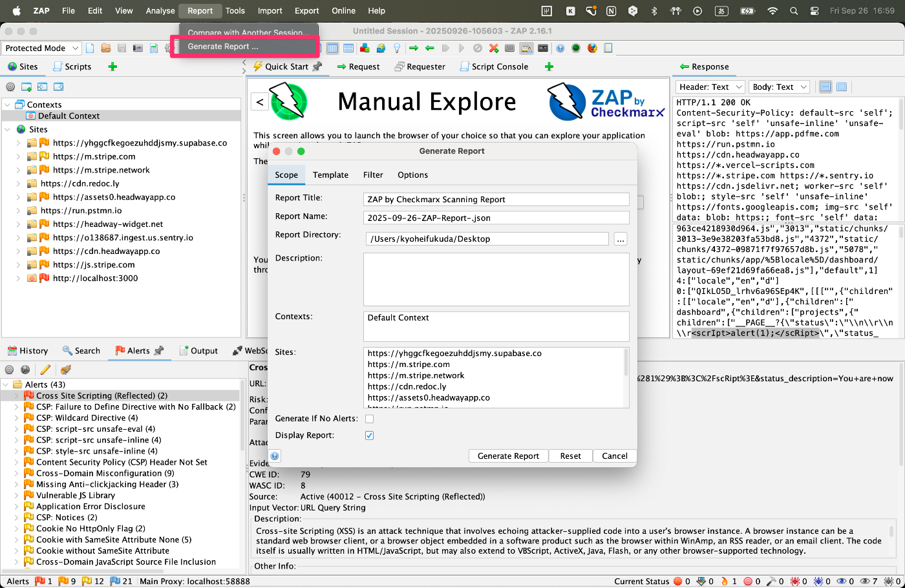Click the Report Name input field
905x588 pixels.
496,218
